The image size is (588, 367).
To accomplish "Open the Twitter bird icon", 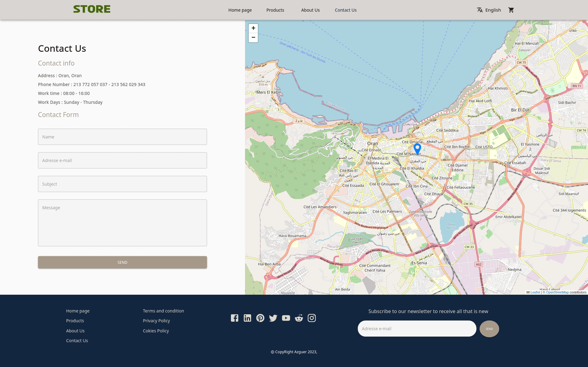I will click(273, 318).
